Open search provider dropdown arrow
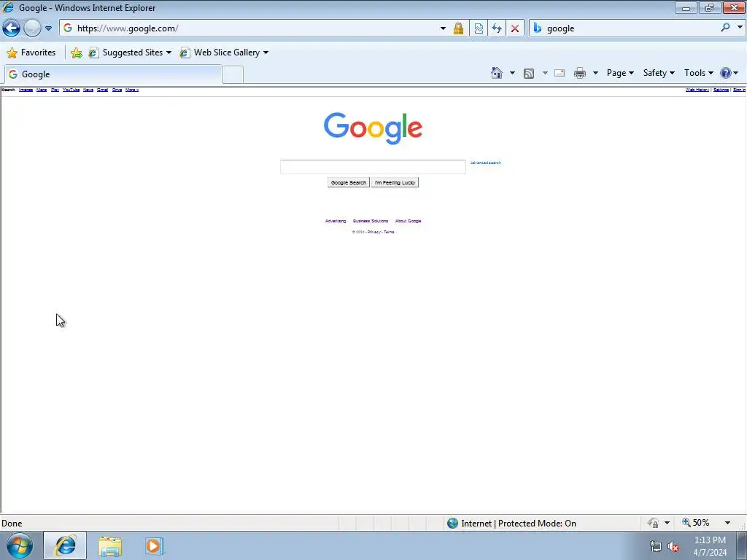 click(x=740, y=28)
